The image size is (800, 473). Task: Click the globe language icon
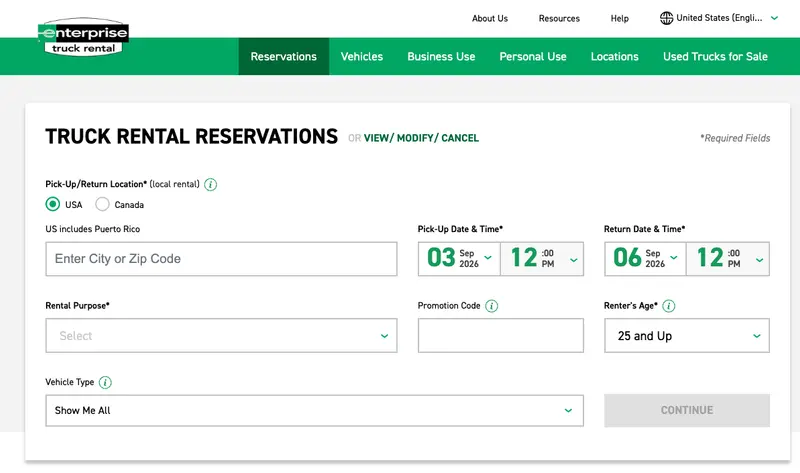666,18
